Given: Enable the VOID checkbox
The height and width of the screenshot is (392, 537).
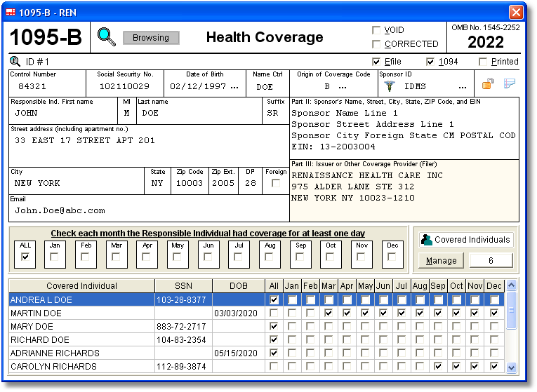Looking at the screenshot, I should click(376, 30).
